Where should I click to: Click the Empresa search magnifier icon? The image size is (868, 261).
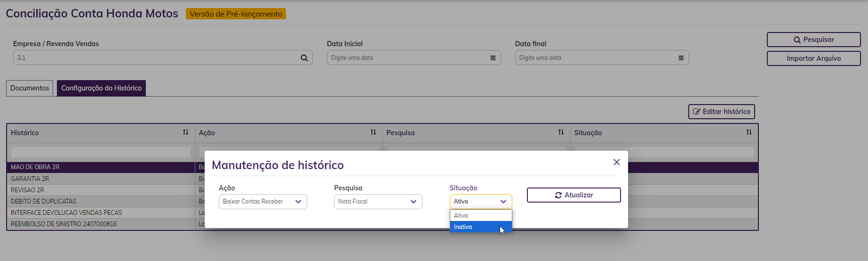[304, 58]
